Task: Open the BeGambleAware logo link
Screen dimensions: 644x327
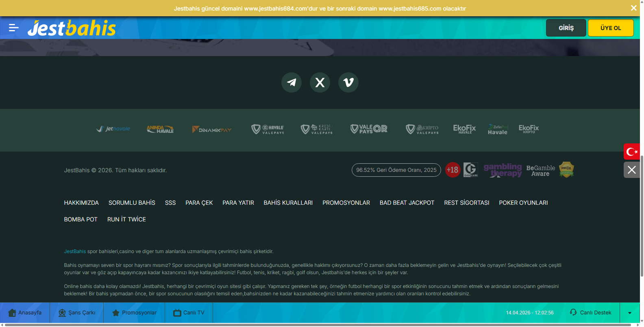Action: click(541, 171)
